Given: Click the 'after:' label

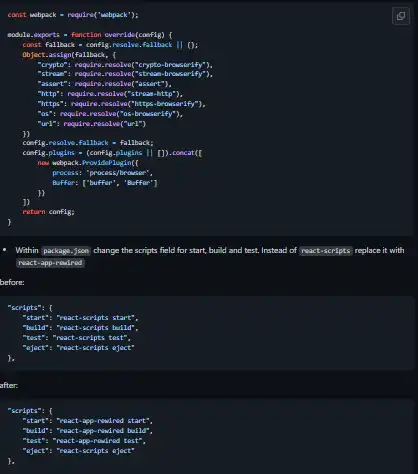Looking at the screenshot, I should 9,385.
